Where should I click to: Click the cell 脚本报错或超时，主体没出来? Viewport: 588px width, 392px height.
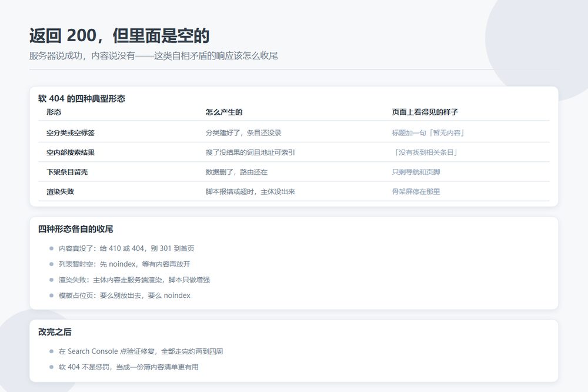point(250,191)
